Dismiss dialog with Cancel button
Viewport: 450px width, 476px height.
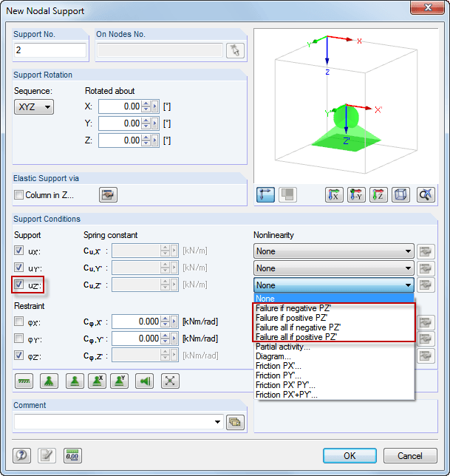(x=410, y=455)
